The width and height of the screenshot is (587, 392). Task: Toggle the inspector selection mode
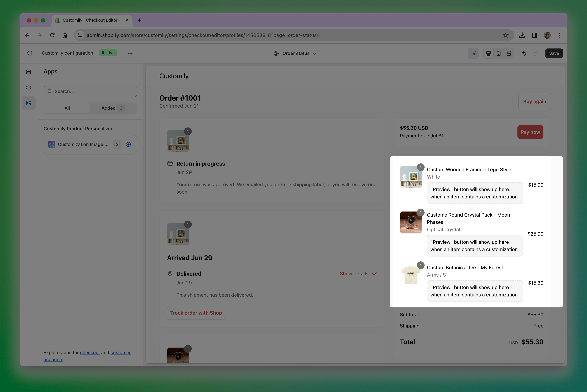click(473, 53)
